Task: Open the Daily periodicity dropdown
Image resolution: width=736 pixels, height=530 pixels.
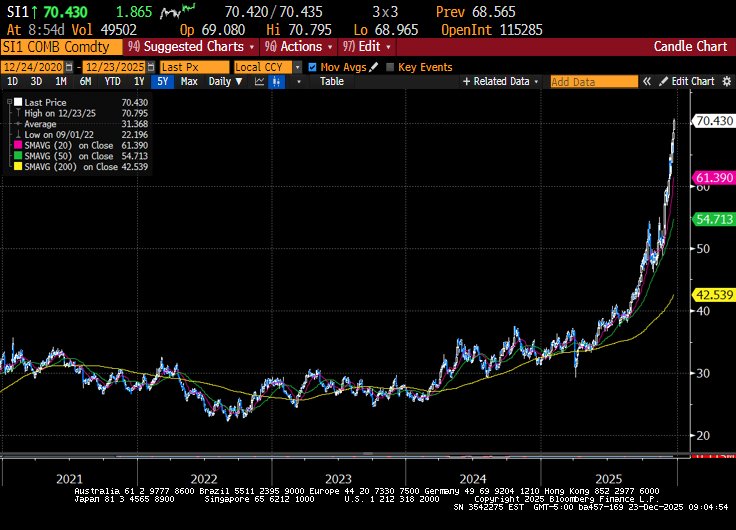Action: (x=225, y=82)
